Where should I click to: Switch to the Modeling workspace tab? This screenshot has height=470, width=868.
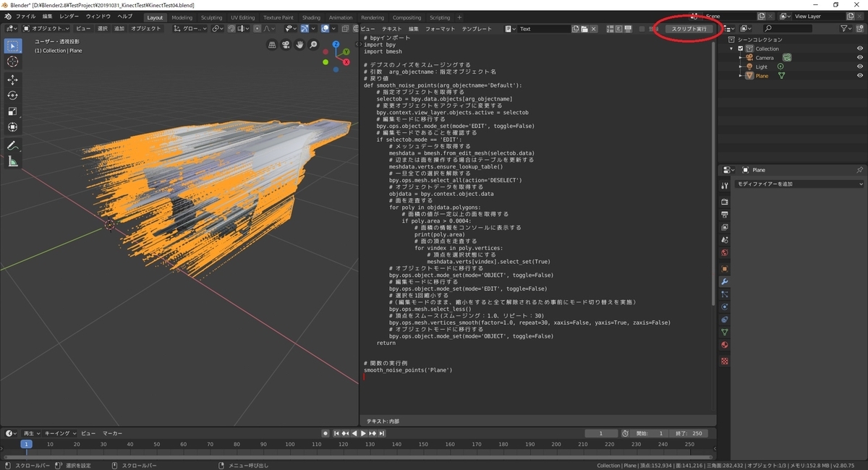(182, 17)
